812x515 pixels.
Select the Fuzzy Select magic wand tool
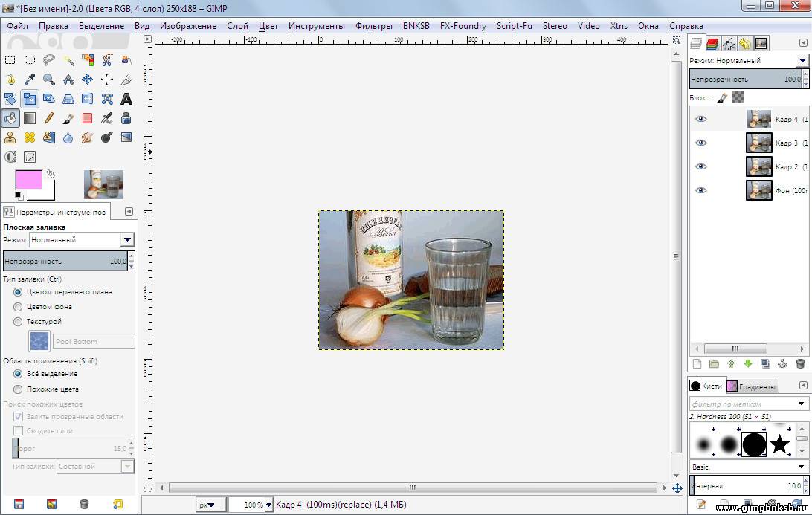(x=68, y=60)
